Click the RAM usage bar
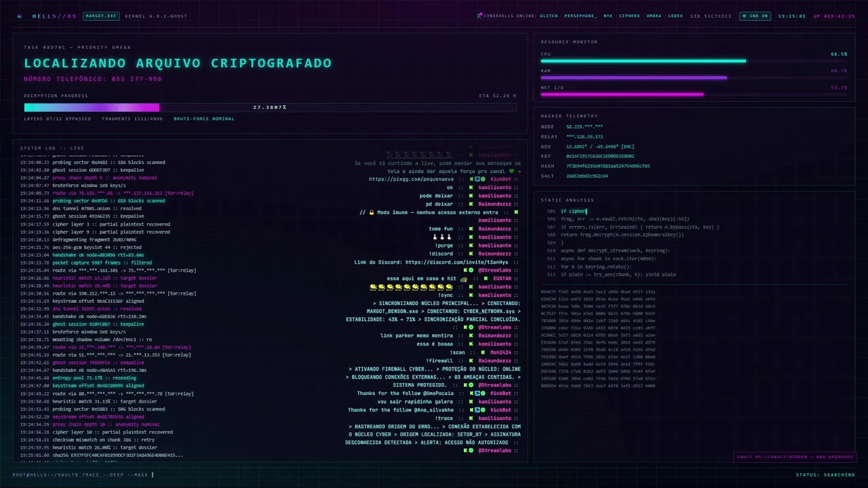The height and width of the screenshot is (488, 868). click(693, 77)
